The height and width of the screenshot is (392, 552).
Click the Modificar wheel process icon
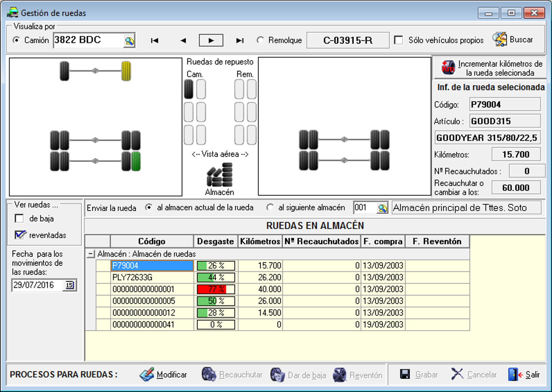147,374
